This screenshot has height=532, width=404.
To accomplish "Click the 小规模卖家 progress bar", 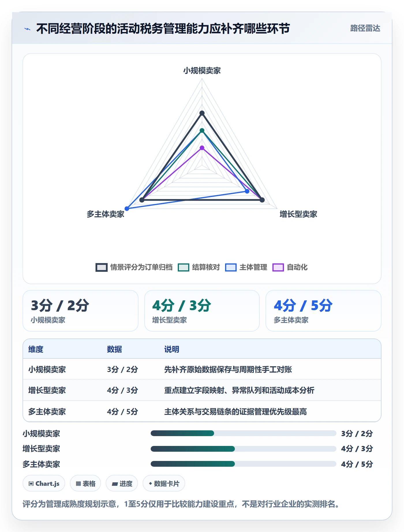I will [x=244, y=433].
